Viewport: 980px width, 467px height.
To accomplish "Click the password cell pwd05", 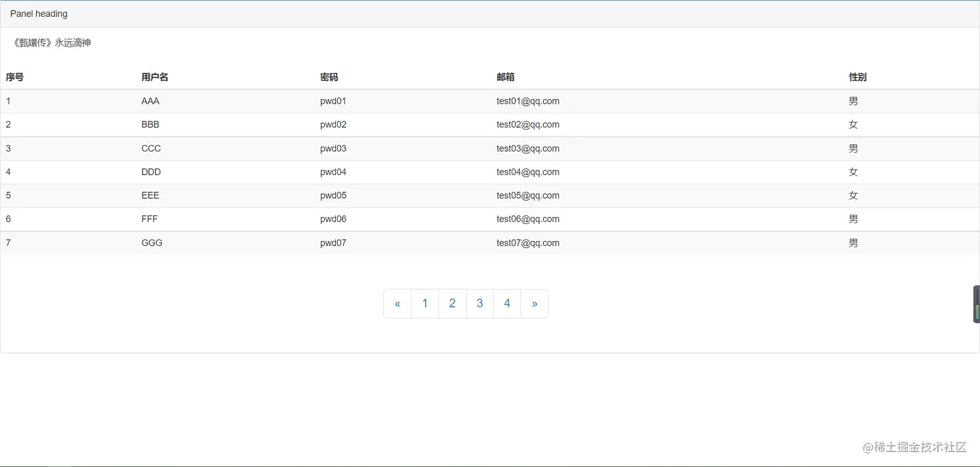I will [x=333, y=195].
